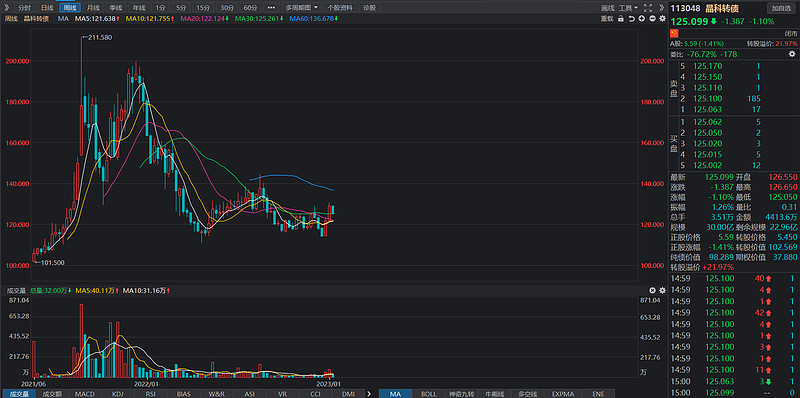Toggle the chart lock icon
The width and height of the screenshot is (800, 398).
(x=621, y=18)
